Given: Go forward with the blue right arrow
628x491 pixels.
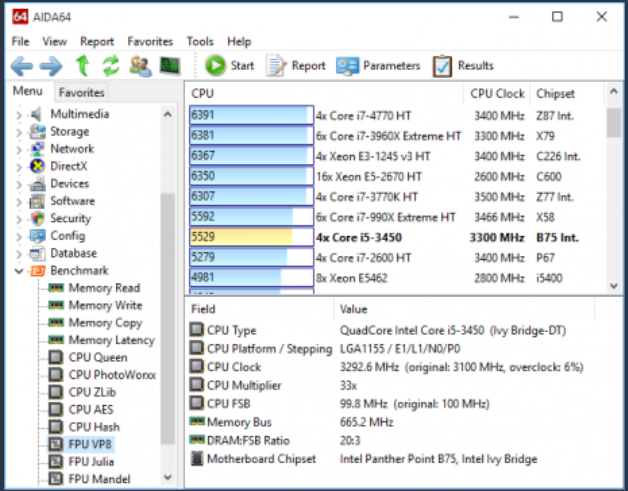Looking at the screenshot, I should pyautogui.click(x=51, y=66).
